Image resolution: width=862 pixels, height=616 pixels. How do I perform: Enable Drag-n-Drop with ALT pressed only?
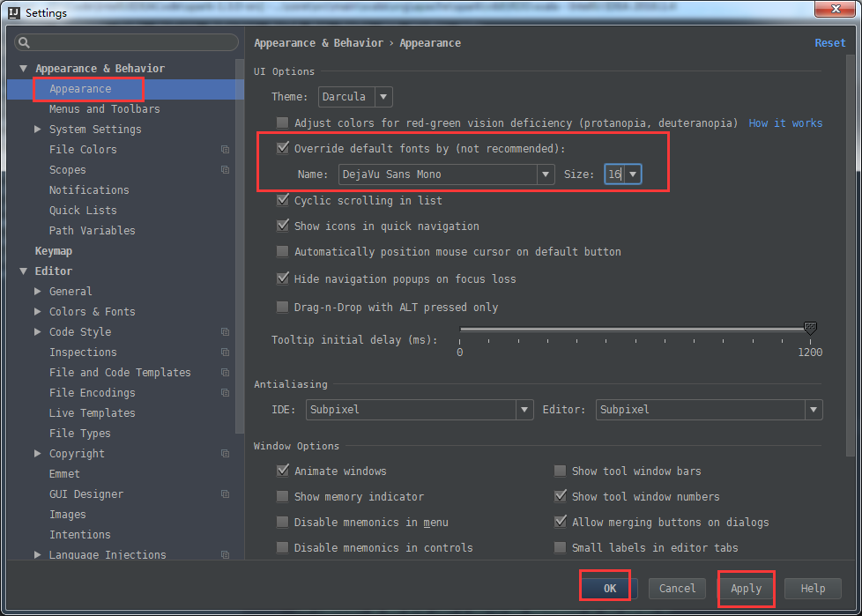click(x=283, y=307)
